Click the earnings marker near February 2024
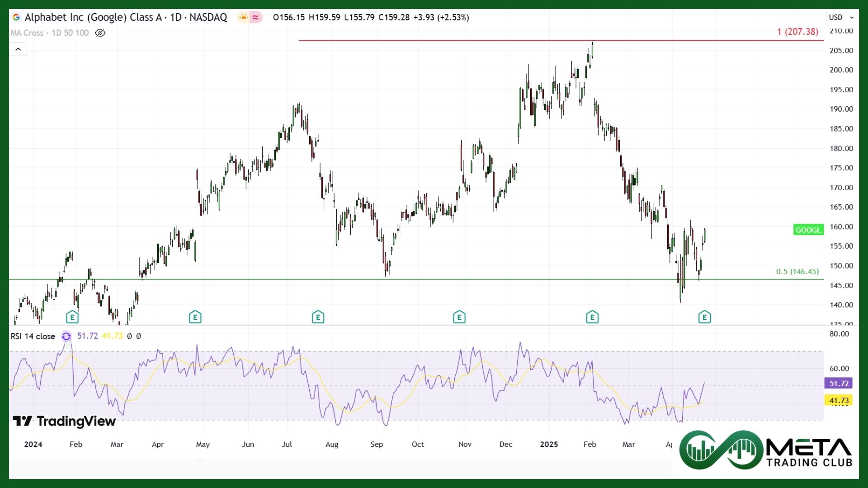868x488 pixels. [x=72, y=317]
